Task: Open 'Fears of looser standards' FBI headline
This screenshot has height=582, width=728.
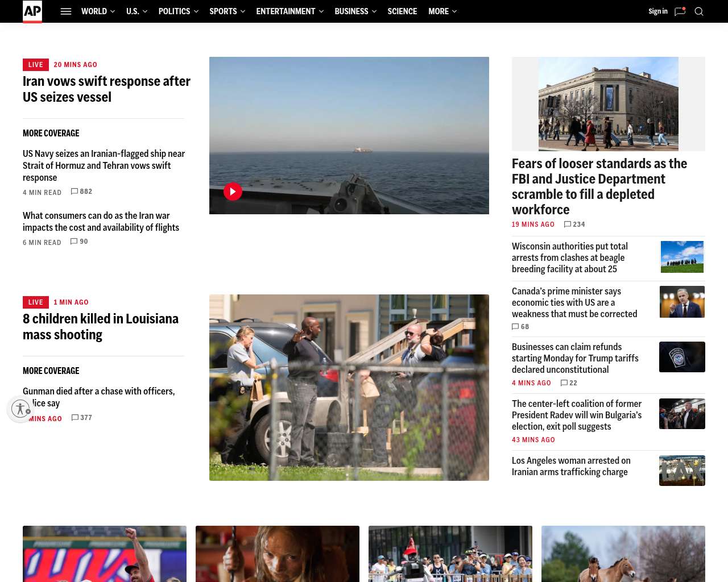Action: coord(599,186)
